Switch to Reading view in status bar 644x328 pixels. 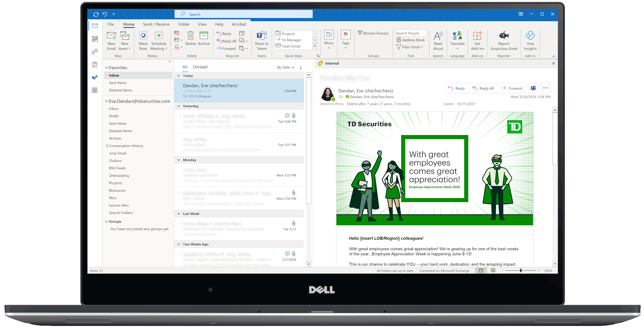coord(493,270)
